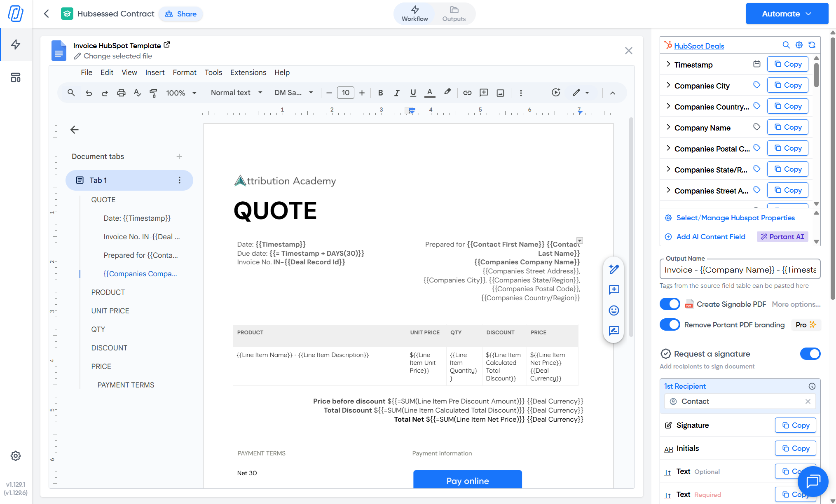
Task: Open the Insert menu
Action: click(x=155, y=72)
